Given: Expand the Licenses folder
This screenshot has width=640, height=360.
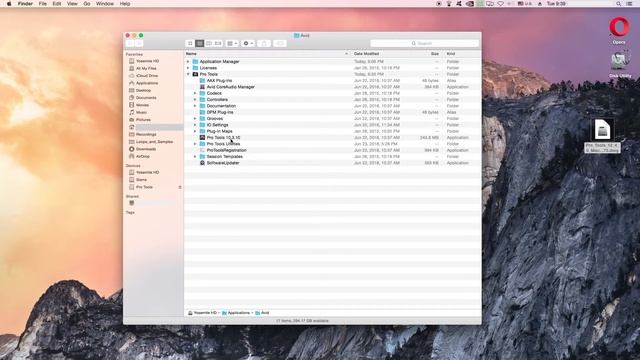Looking at the screenshot, I should [188, 68].
